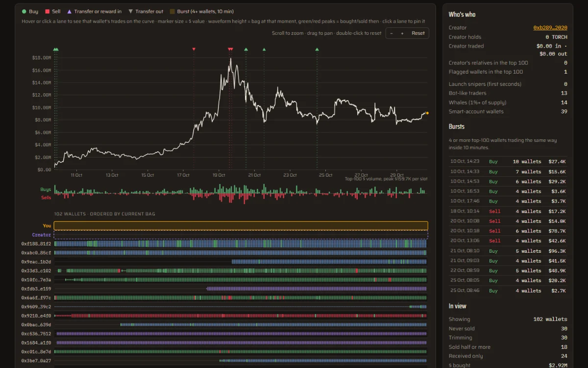Click the Launch snipers (first seconds) row
This screenshot has height=368, width=588.
[508, 84]
